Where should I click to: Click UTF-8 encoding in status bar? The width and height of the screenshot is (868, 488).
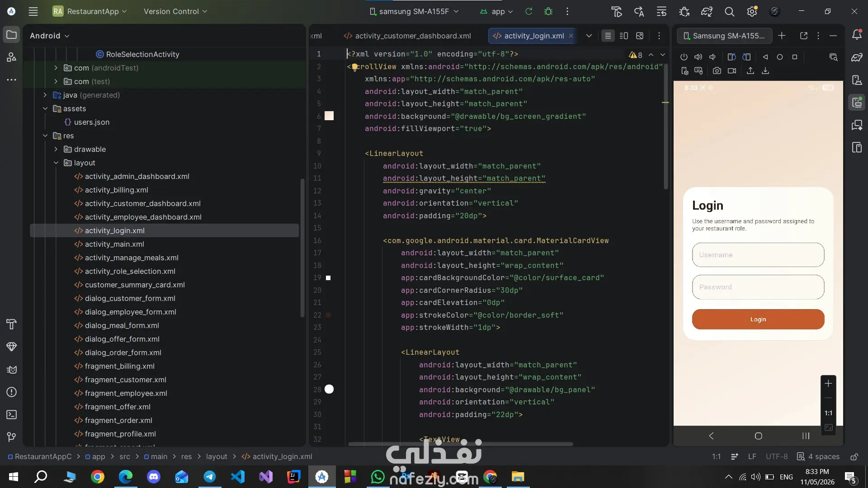(x=777, y=456)
